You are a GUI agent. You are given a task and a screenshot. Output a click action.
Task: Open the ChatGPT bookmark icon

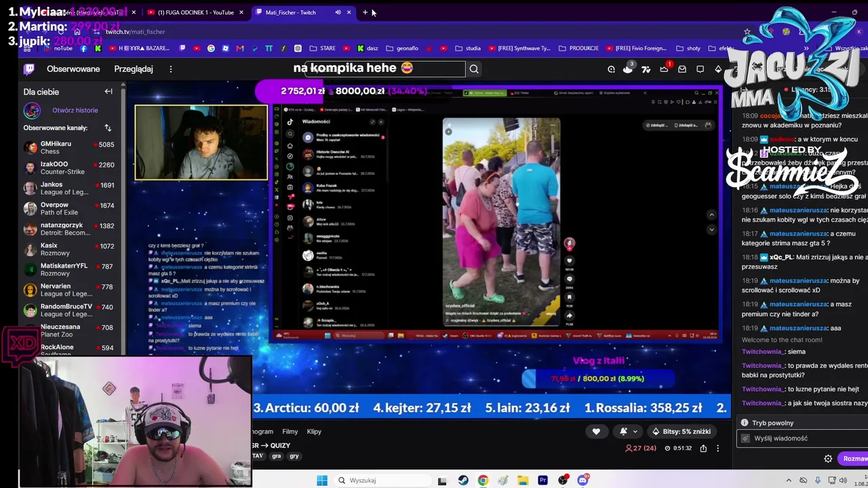298,48
